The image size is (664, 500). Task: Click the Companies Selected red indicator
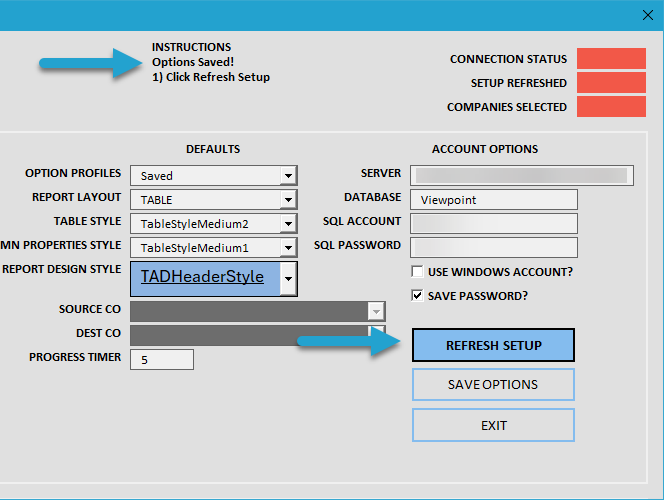pyautogui.click(x=611, y=107)
